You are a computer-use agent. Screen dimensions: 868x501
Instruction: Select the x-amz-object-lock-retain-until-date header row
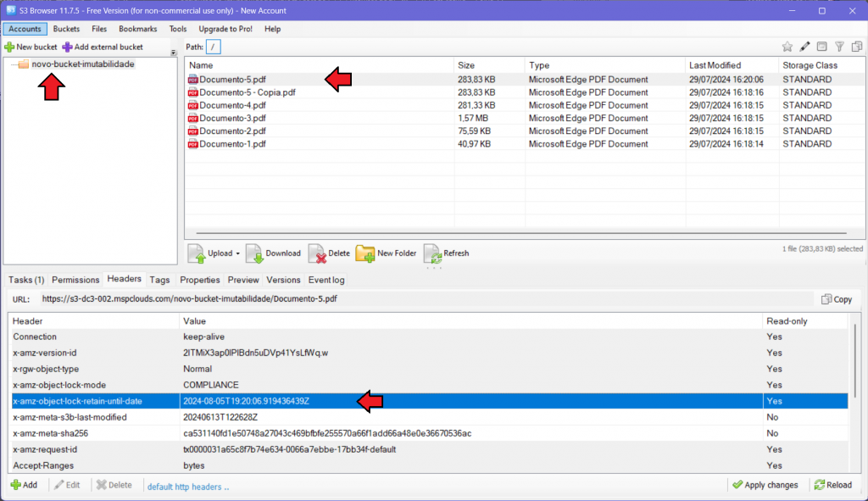pos(430,401)
